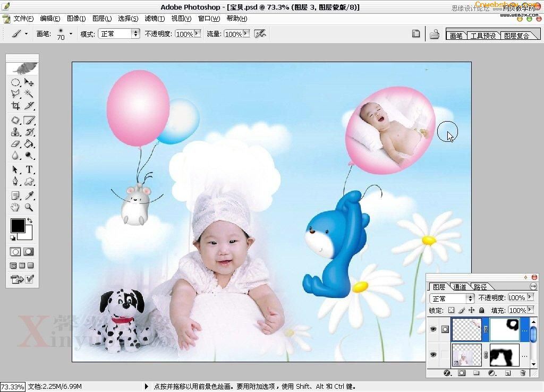The width and height of the screenshot is (544, 392).
Task: Swap foreground and background colors
Action: (x=30, y=220)
